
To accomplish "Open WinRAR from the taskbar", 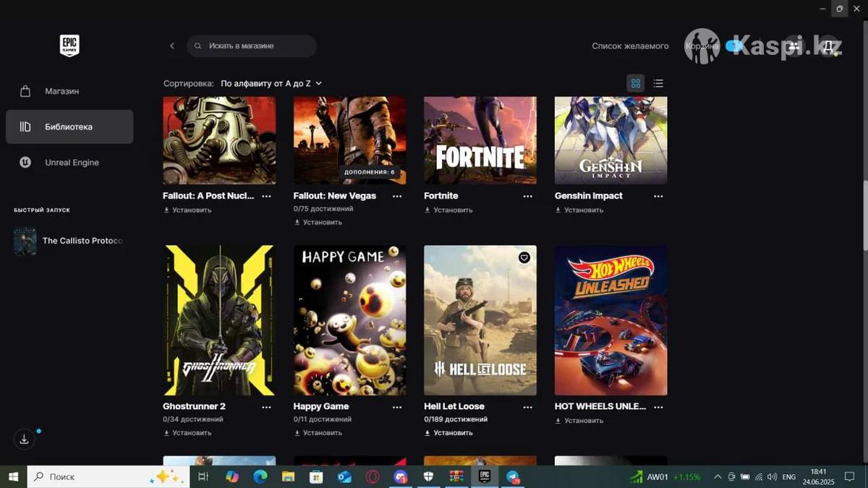I will (x=456, y=476).
